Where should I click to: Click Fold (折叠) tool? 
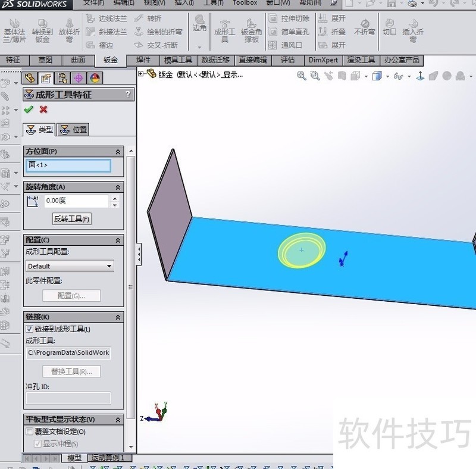(332, 32)
